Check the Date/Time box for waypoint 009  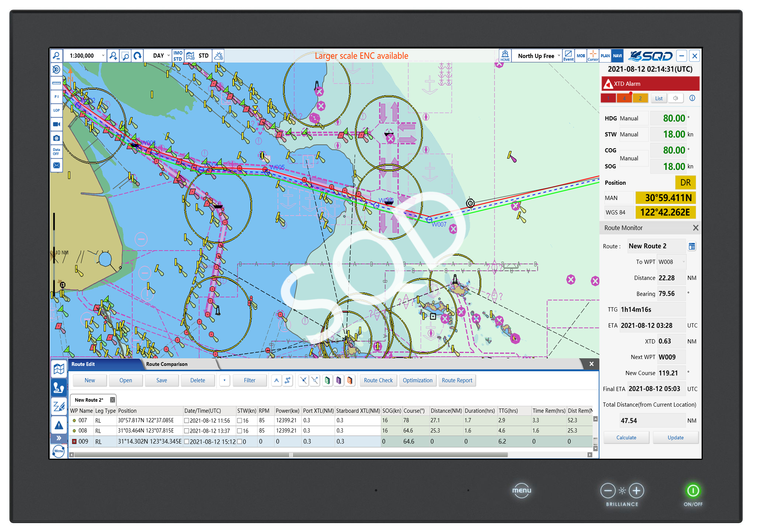pos(187,441)
